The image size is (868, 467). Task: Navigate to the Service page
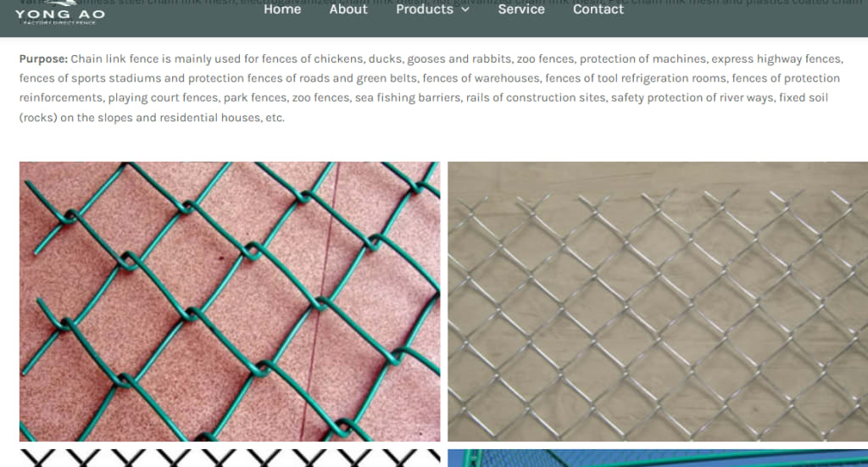click(x=521, y=9)
